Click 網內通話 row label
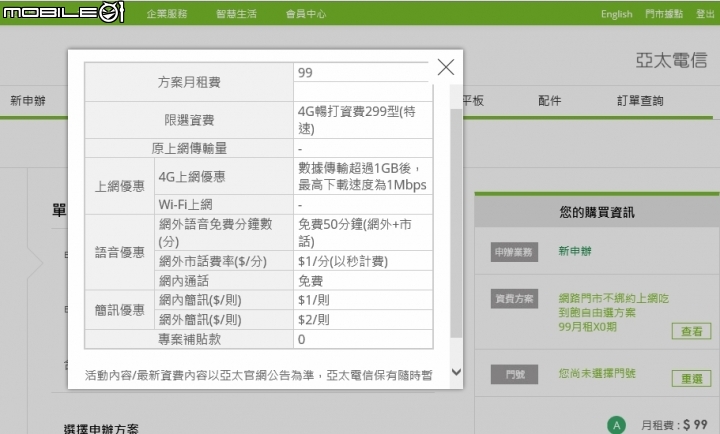This screenshot has width=720, height=434. [224, 280]
